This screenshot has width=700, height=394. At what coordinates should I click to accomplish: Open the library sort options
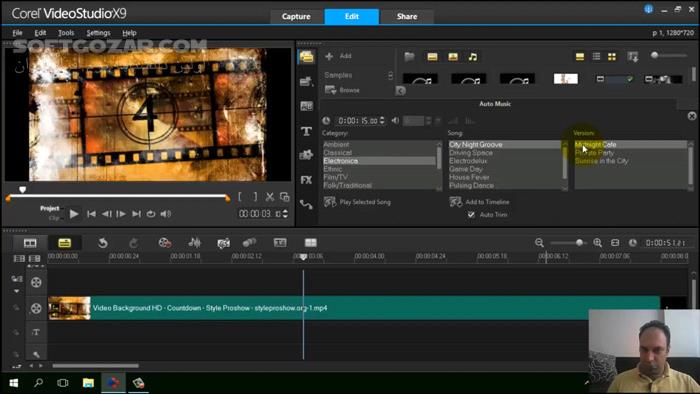pos(633,56)
